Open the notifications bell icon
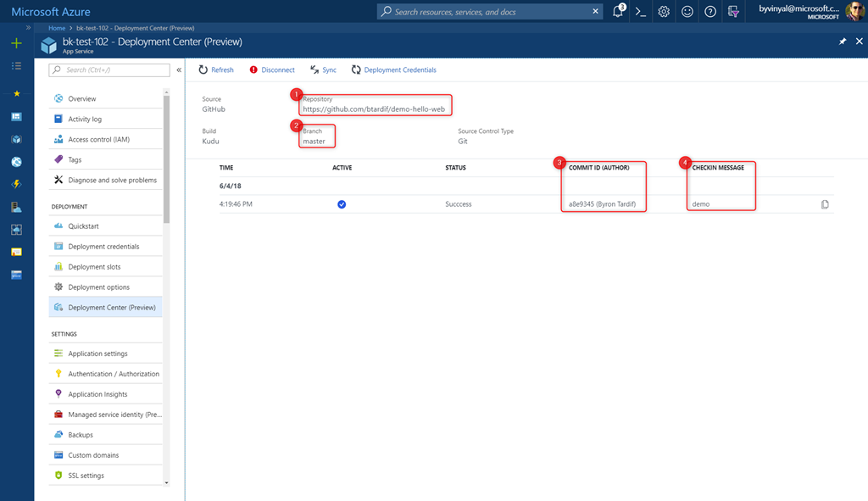Screen dimensions: 868x501 (x=619, y=12)
